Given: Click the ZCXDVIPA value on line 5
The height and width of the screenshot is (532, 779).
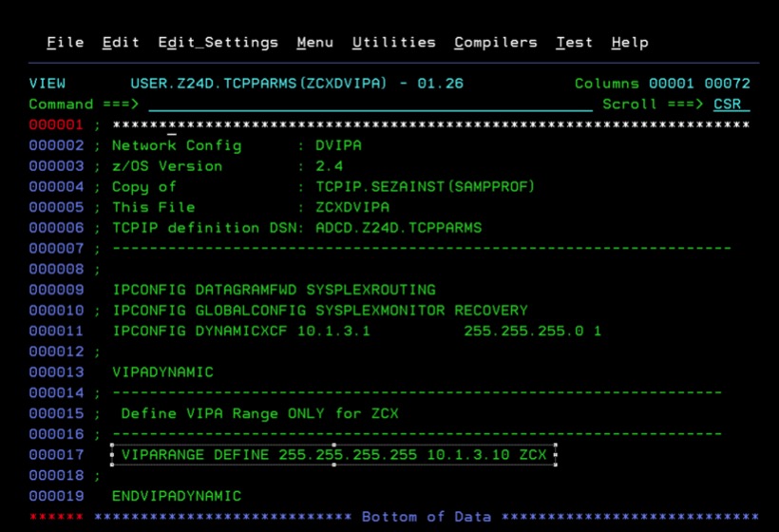Looking at the screenshot, I should click(x=352, y=207).
